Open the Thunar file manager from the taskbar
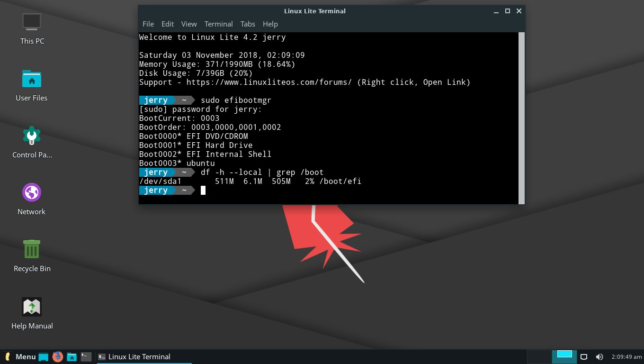Viewport: 644px width, 364px height. tap(72, 356)
